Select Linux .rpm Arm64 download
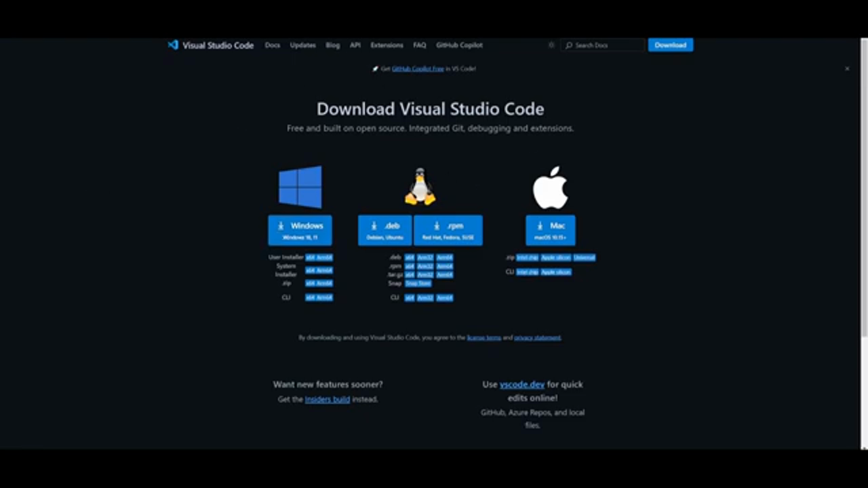 click(445, 266)
